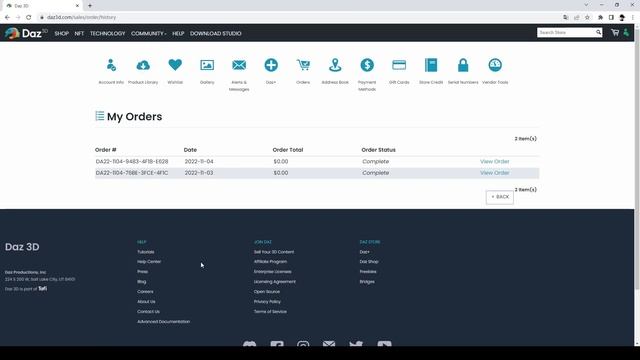
Task: Open the NFT menu item
Action: click(x=79, y=33)
